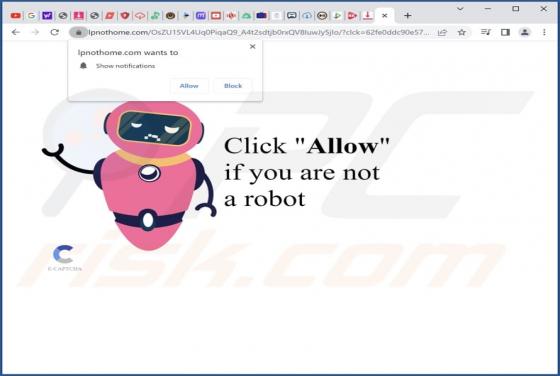Select the dark circular arrows favicon tab
560x376 pixels.
pyautogui.click(x=322, y=16)
